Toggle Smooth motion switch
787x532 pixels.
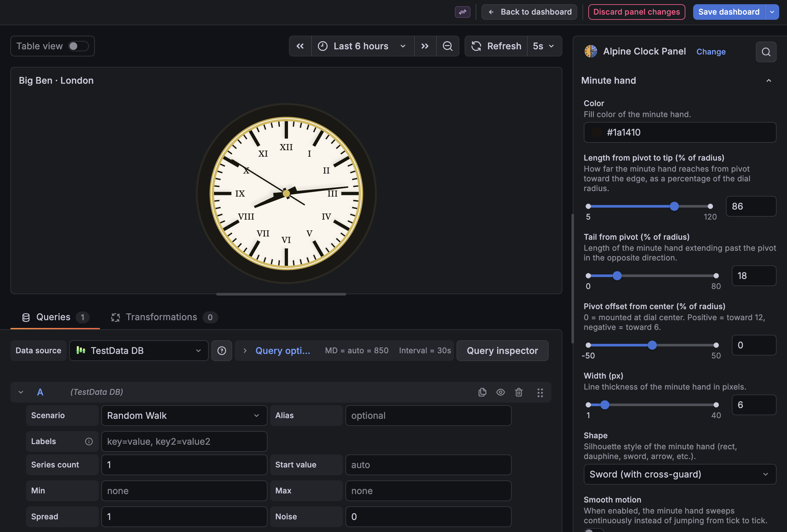[593, 530]
